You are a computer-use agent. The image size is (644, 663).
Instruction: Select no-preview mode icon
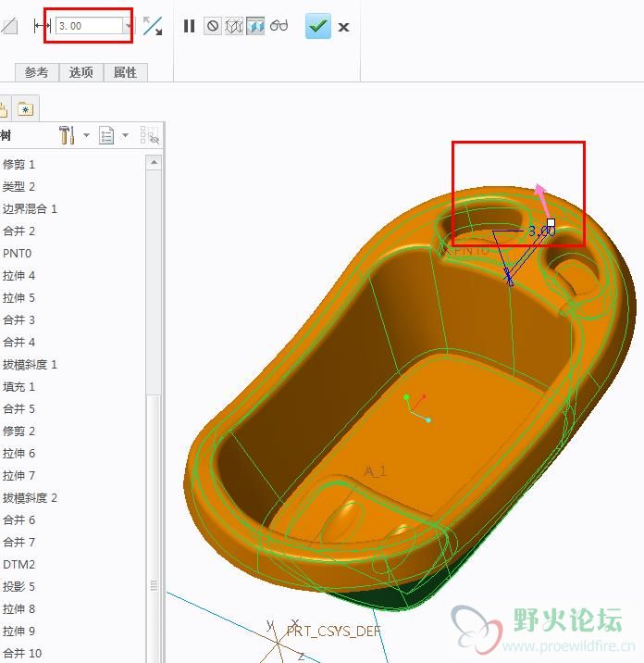[213, 26]
